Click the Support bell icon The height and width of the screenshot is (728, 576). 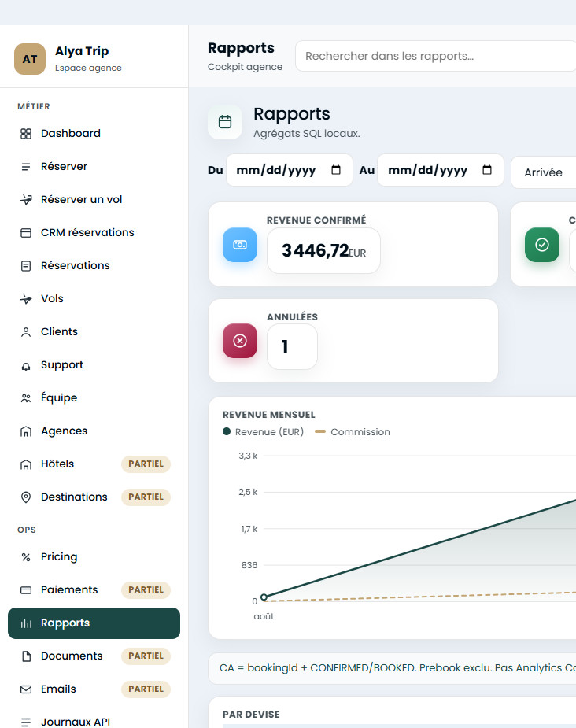(x=26, y=365)
